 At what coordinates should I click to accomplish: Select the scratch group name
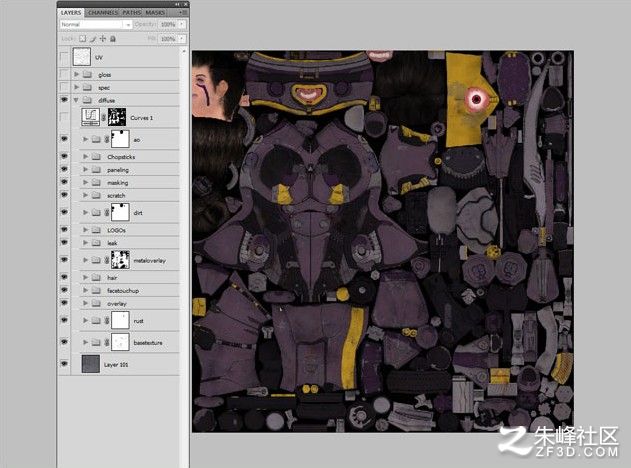[x=116, y=196]
